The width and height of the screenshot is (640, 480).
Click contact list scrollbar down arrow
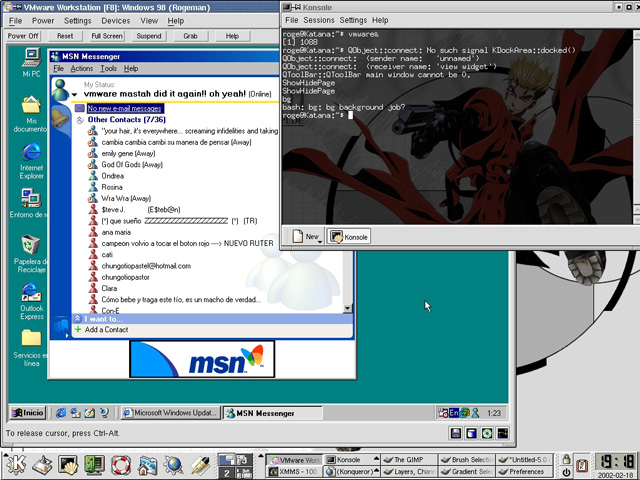(x=348, y=309)
